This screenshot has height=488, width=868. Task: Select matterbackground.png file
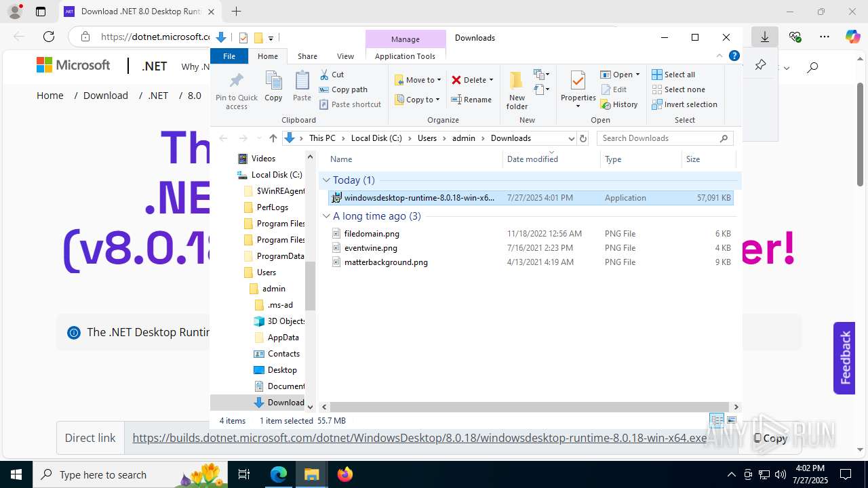click(530, 262)
